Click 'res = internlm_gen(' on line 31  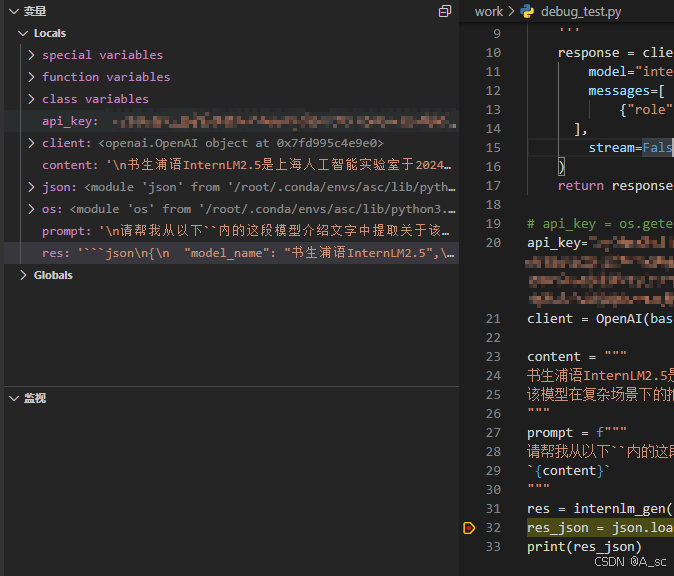point(599,509)
